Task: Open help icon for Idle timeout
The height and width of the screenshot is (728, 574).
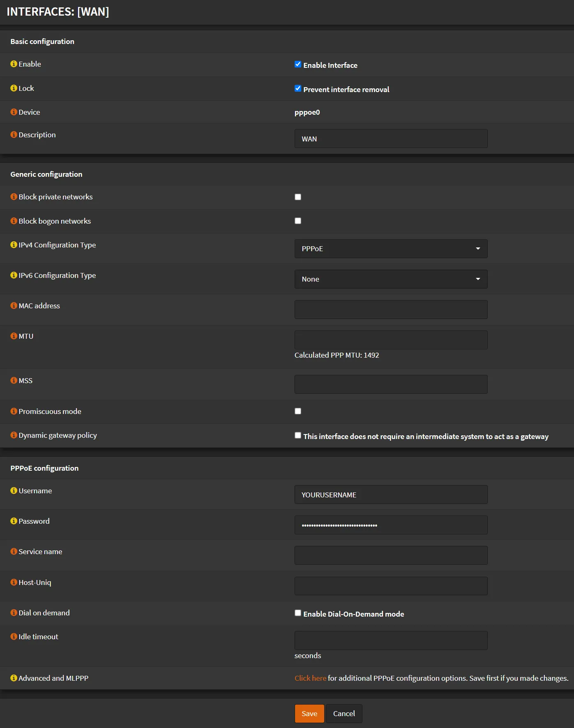Action: [x=14, y=637]
